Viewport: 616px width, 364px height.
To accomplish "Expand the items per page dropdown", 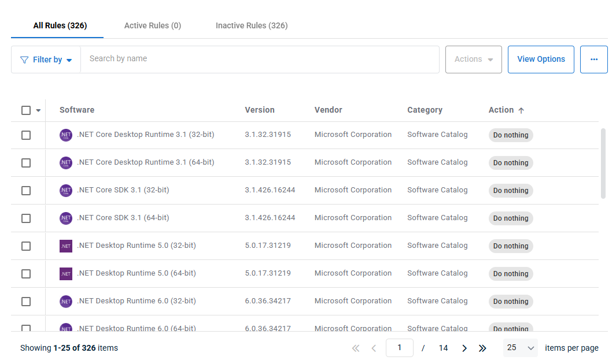I will [520, 348].
